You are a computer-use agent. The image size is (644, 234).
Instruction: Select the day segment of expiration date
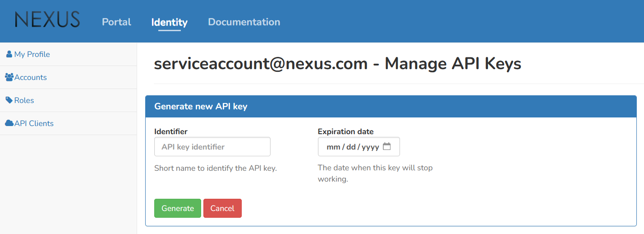351,147
